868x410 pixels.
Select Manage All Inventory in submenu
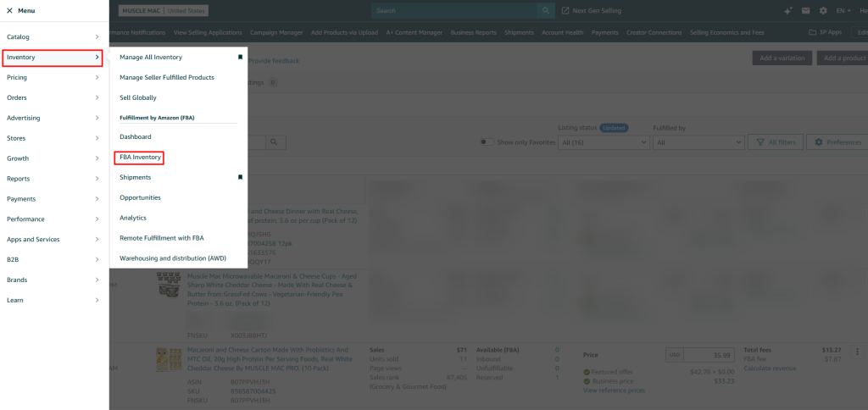tap(151, 58)
